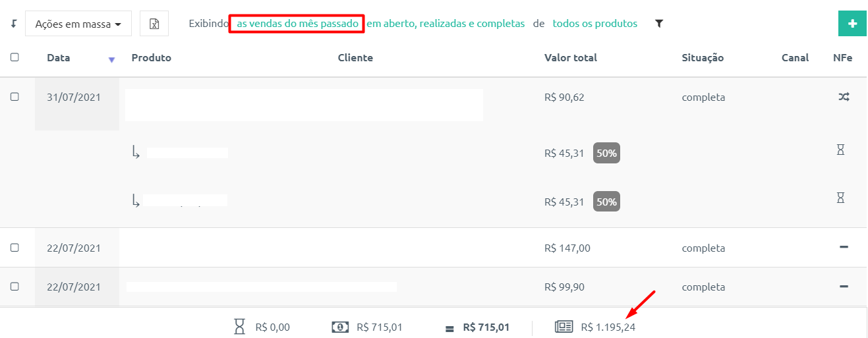The height and width of the screenshot is (338, 868).
Task: Open the 'as vendas do mês passado' period filter
Action: point(298,24)
